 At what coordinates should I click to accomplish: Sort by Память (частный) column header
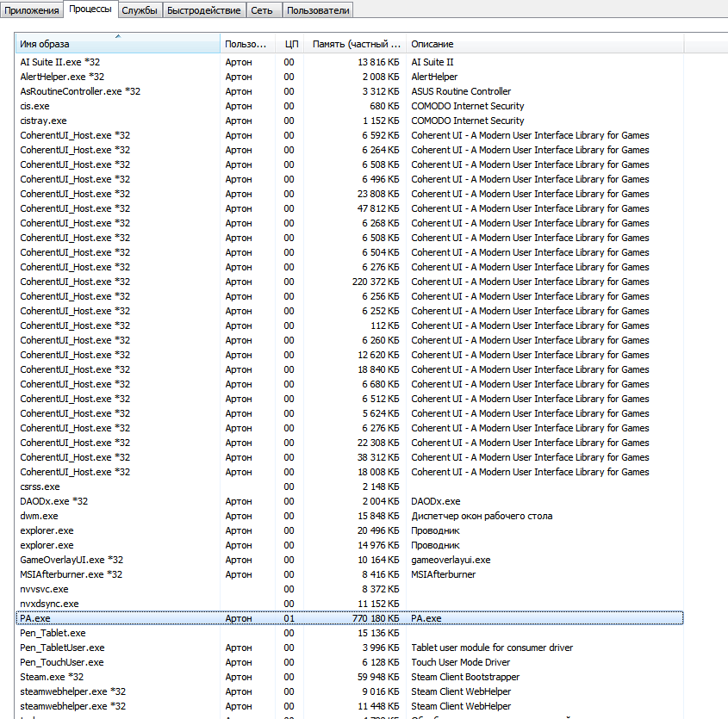tap(356, 44)
